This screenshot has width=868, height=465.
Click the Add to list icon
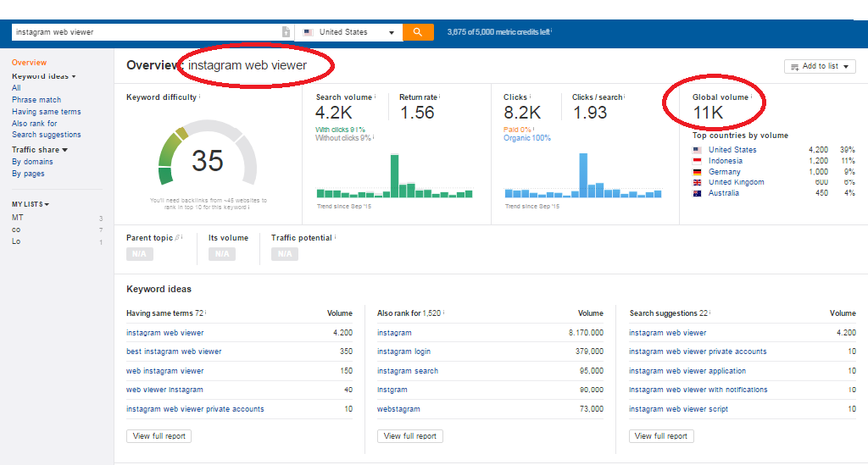coord(795,66)
